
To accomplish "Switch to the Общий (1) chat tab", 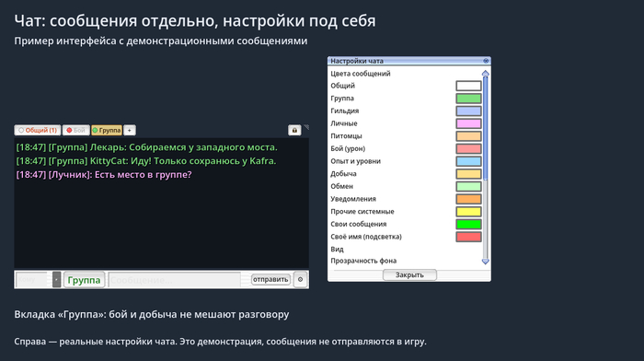I will pos(38,131).
